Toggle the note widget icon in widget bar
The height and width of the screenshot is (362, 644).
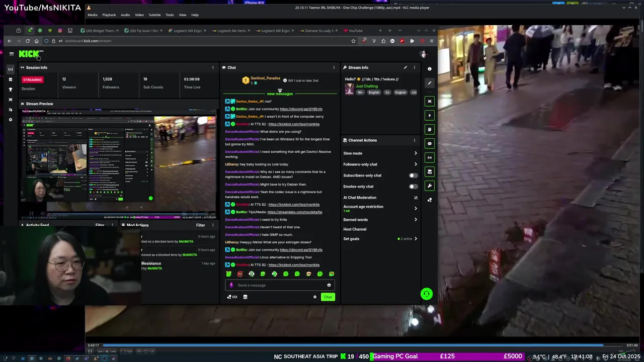[429, 129]
